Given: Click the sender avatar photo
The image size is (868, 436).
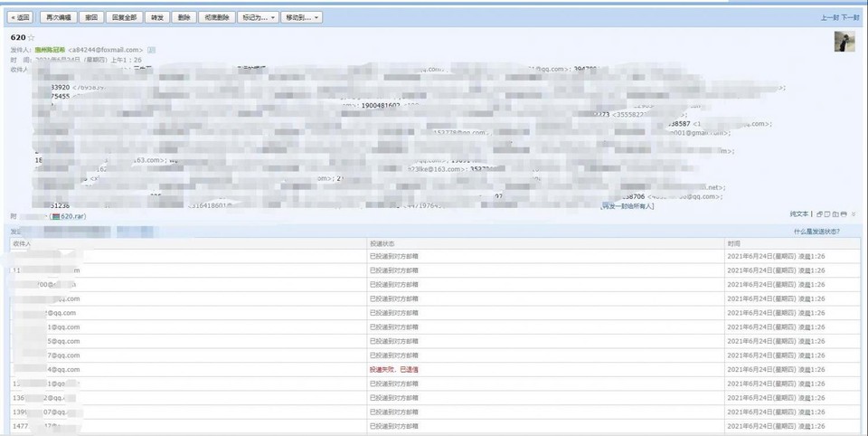Looking at the screenshot, I should [x=844, y=42].
